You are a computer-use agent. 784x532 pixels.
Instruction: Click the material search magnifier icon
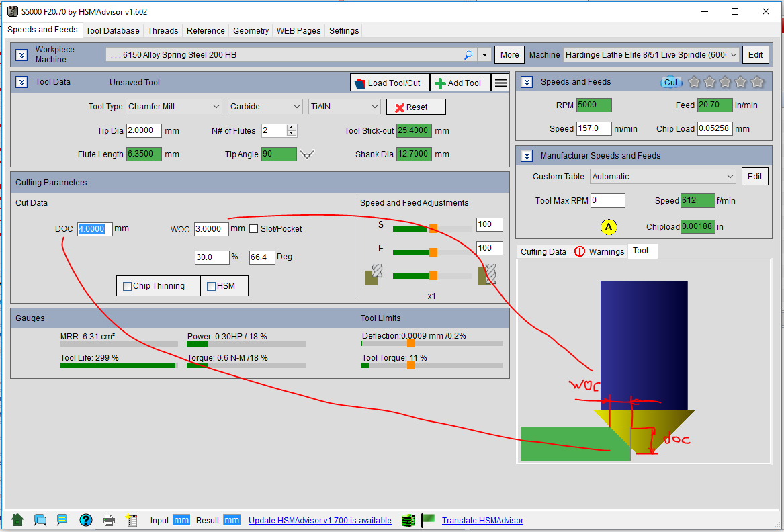pos(468,55)
